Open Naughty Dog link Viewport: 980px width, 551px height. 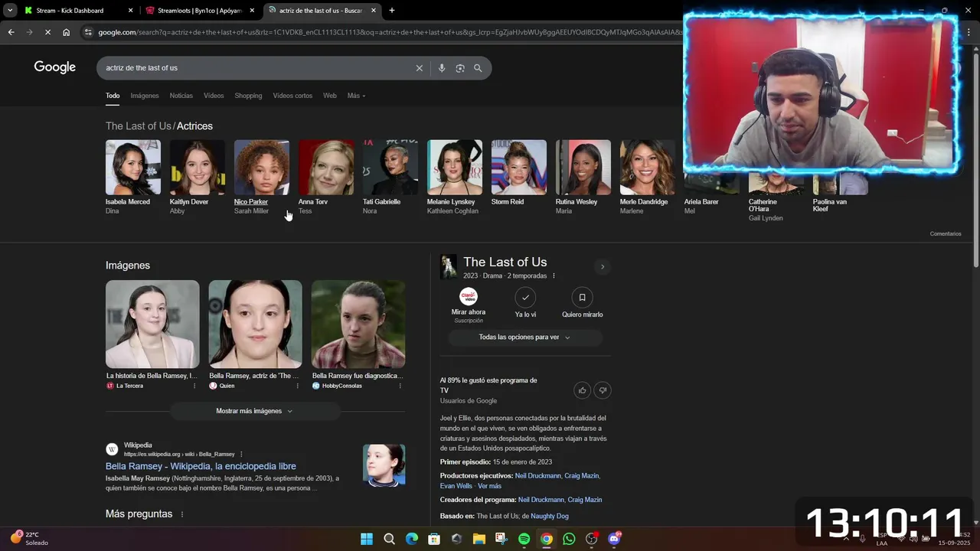click(550, 517)
